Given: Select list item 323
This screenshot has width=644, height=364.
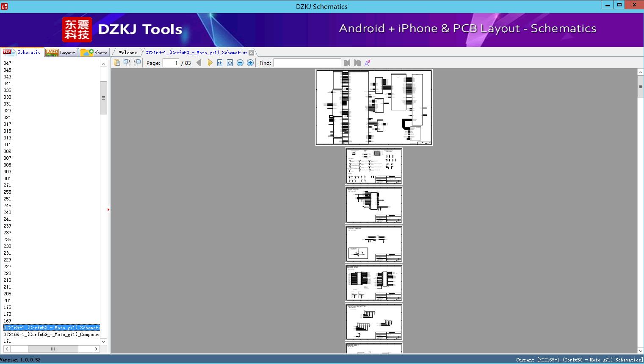Looking at the screenshot, I should [x=8, y=111].
